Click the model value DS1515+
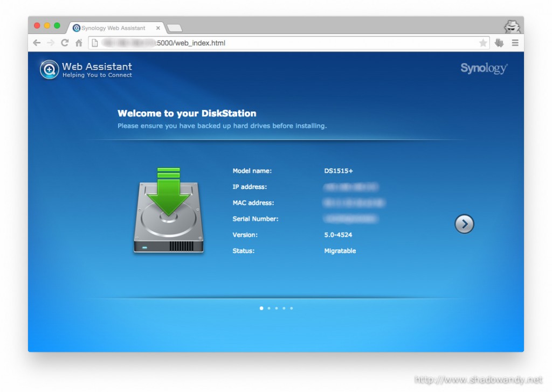 tap(339, 171)
